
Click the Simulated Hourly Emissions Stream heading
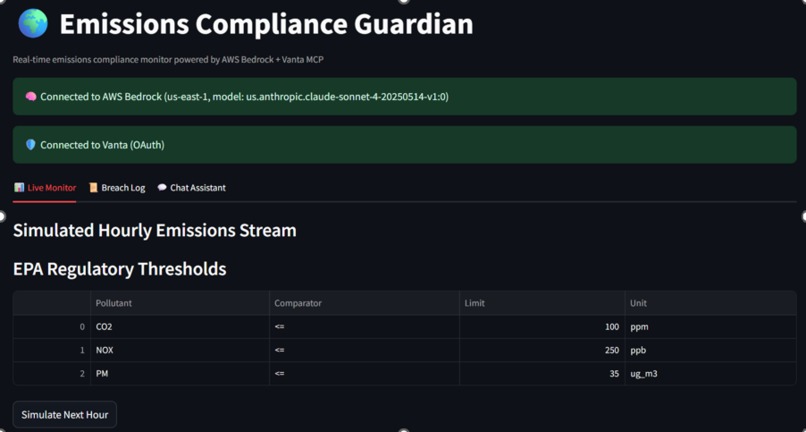point(155,230)
